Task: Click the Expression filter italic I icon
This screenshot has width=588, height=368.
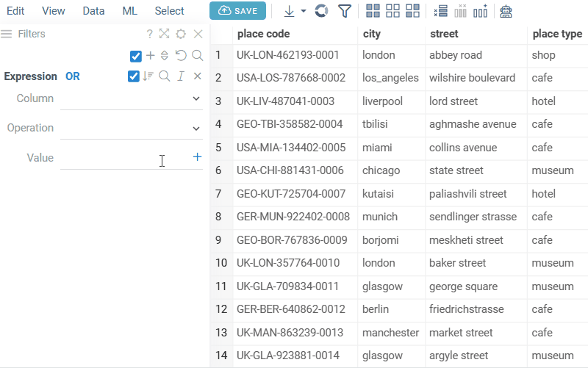Action: point(181,76)
